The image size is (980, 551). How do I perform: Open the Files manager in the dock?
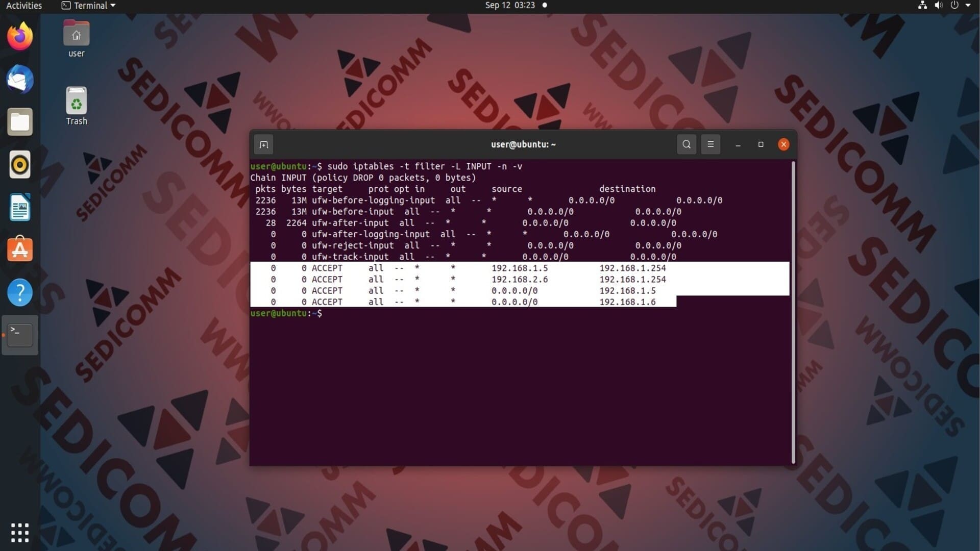point(20,122)
